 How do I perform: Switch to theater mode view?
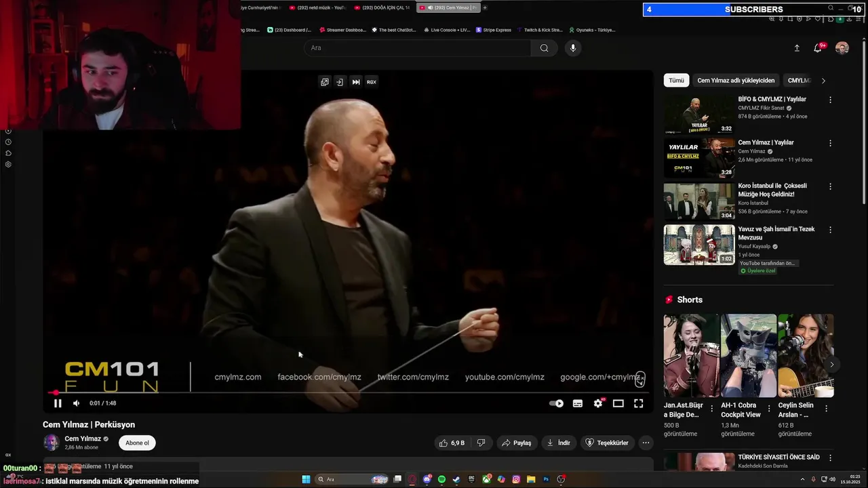point(618,403)
